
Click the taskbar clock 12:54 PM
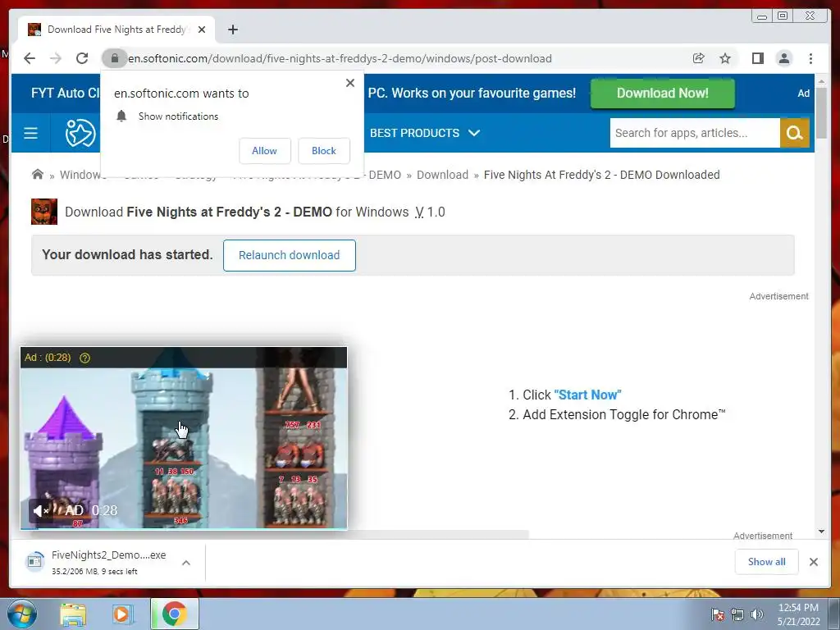click(798, 614)
